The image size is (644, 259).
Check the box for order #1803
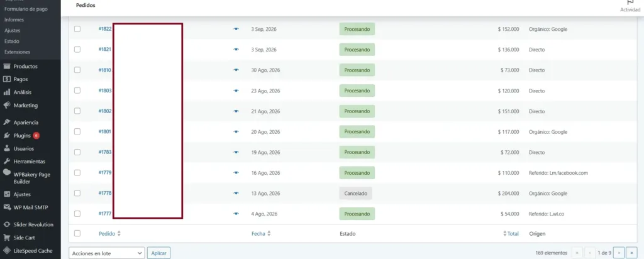77,91
